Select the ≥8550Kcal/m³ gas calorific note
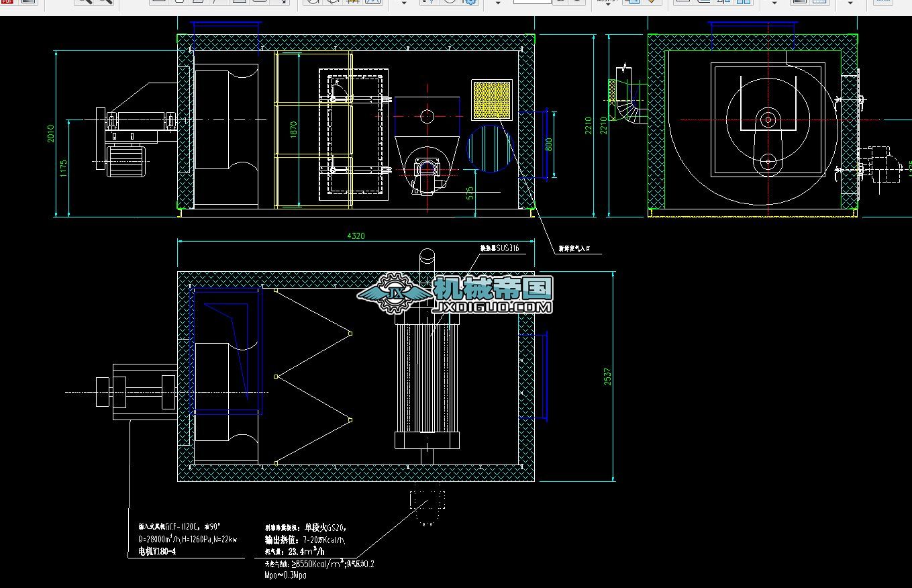912x588 pixels. 319,564
